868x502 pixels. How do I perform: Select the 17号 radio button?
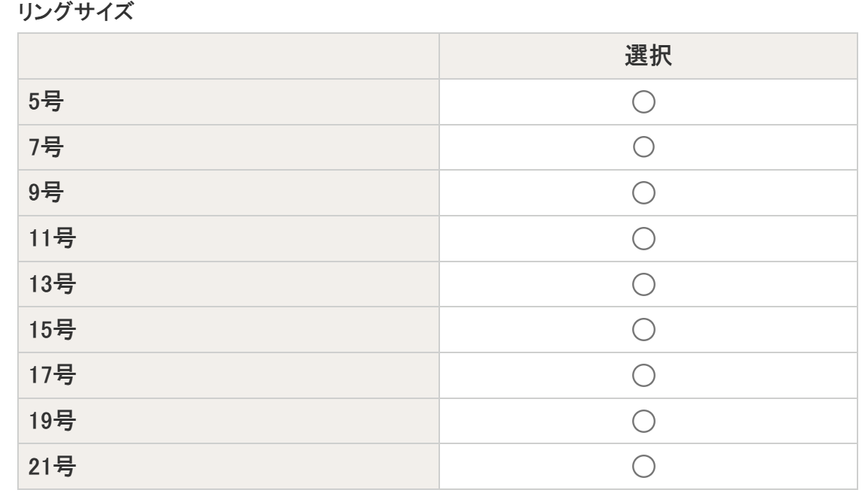coord(645,374)
